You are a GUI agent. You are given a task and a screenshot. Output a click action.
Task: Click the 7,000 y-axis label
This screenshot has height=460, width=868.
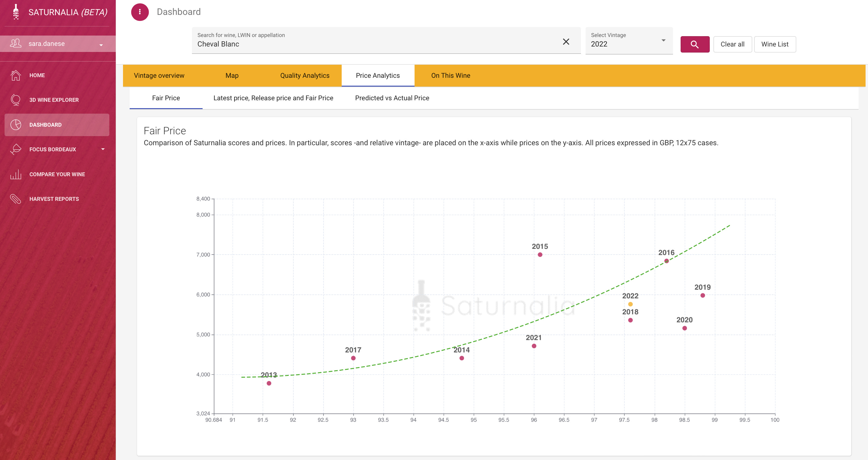203,255
